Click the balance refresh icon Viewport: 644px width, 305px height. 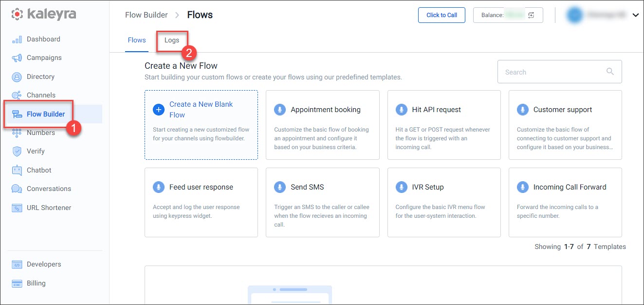(x=532, y=15)
